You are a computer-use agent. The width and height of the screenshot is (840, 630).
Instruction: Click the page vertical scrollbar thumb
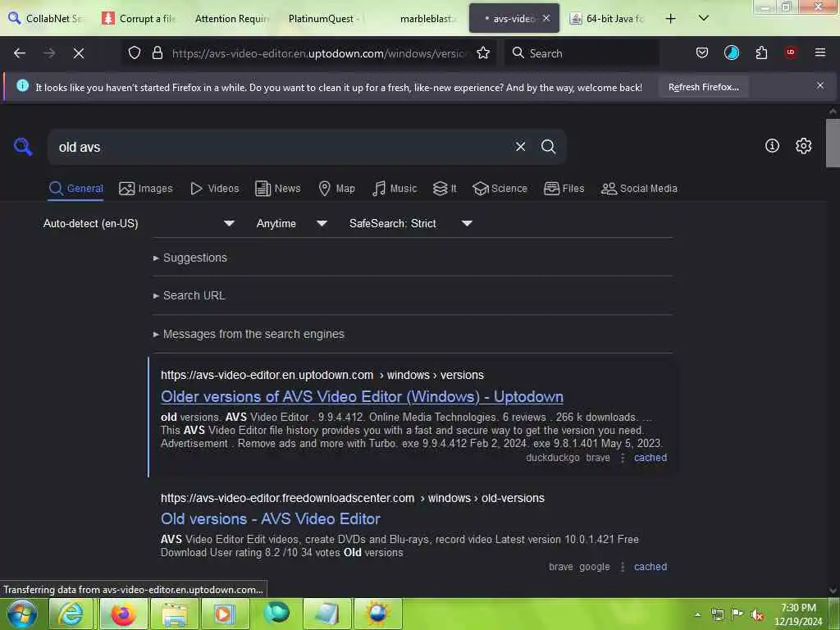click(833, 143)
